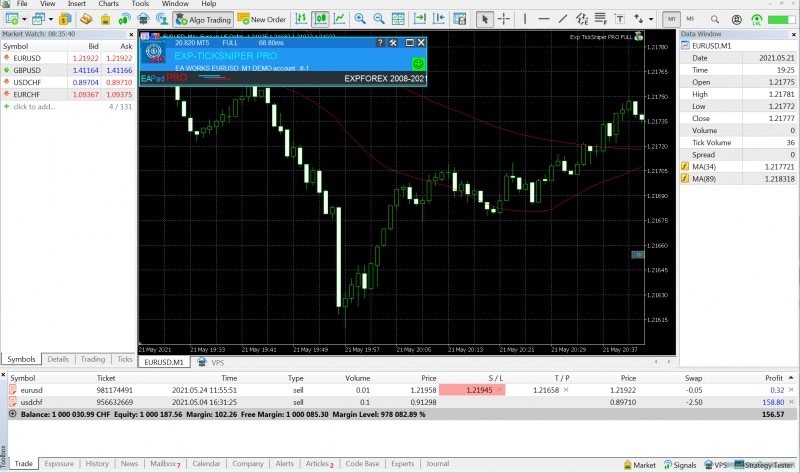Expand the New Chart dropdown arrow
This screenshot has width=800, height=473.
[x=24, y=19]
